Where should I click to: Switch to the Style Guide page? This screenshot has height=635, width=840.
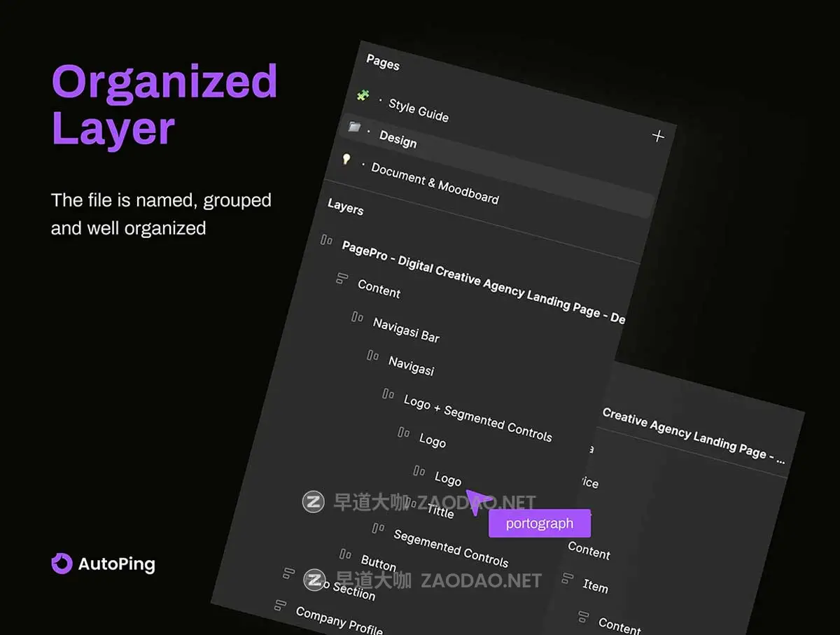(x=418, y=109)
